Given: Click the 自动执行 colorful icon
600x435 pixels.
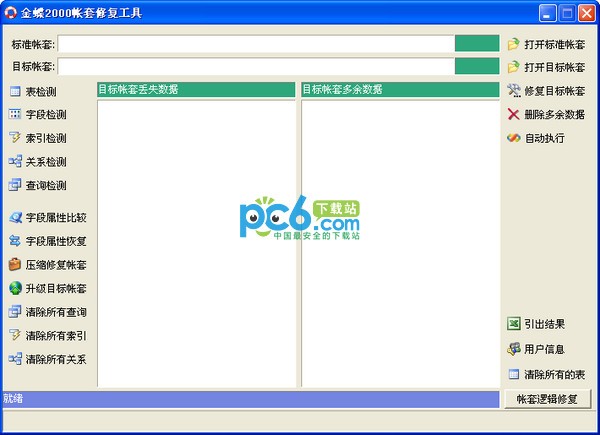Looking at the screenshot, I should click(x=514, y=138).
